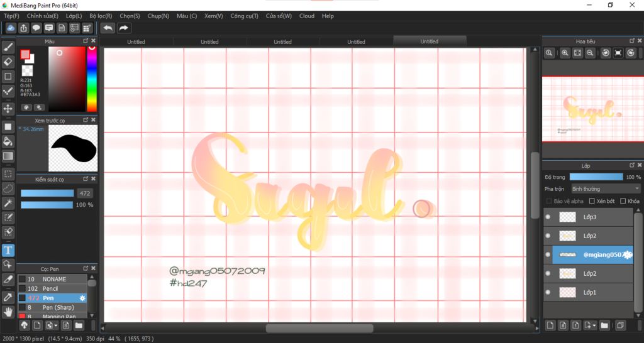Toggle visibility of the Lớp1 layer

pyautogui.click(x=548, y=293)
